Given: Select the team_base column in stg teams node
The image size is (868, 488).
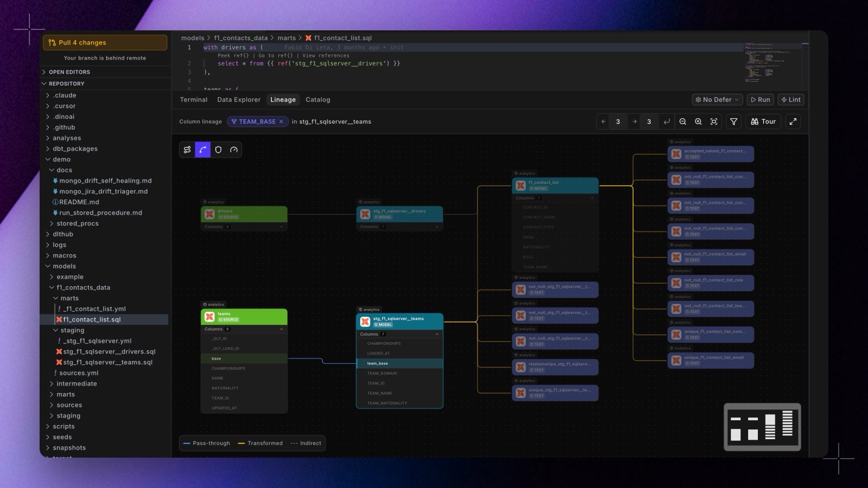Looking at the screenshot, I should pyautogui.click(x=399, y=363).
